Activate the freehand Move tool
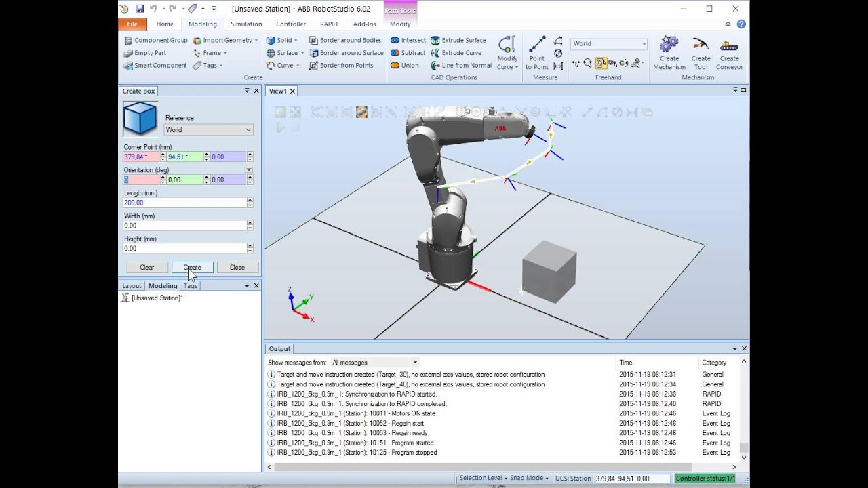This screenshot has height=488, width=868. 576,64
